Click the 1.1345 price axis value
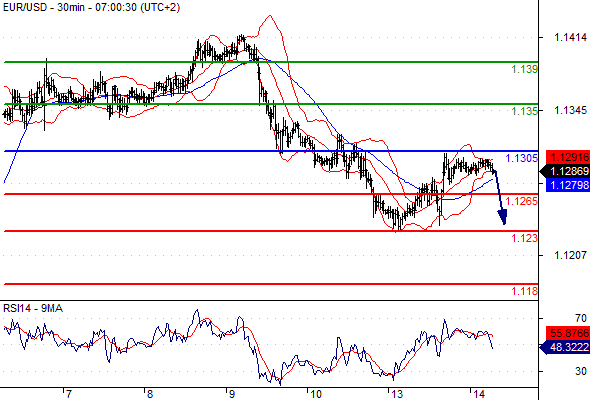 click(570, 110)
